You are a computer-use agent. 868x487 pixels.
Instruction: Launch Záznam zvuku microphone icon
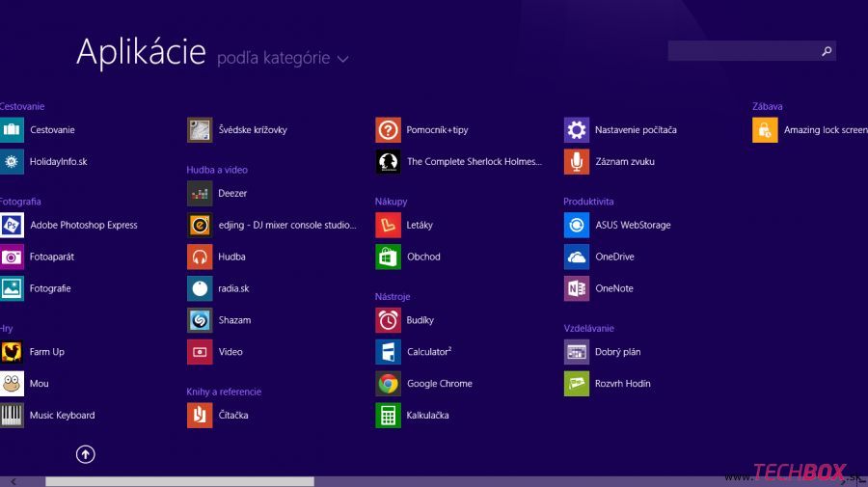(577, 162)
